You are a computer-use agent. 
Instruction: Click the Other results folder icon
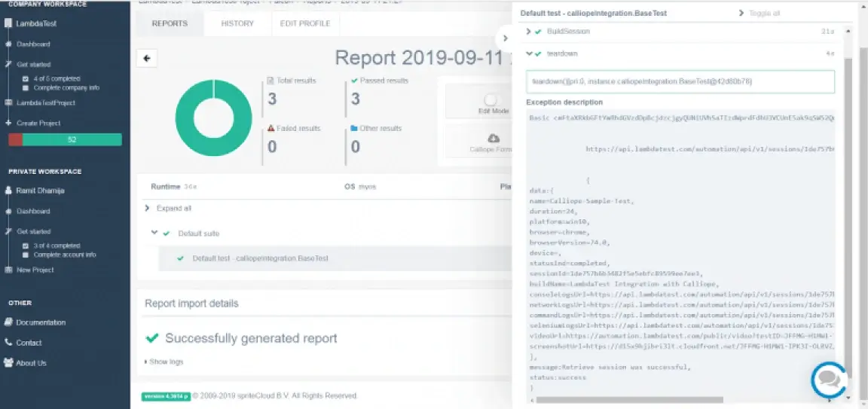click(x=354, y=128)
